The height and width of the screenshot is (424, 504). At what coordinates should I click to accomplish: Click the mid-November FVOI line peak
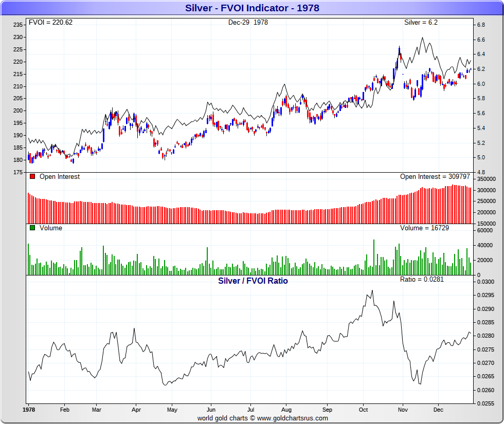click(422, 38)
